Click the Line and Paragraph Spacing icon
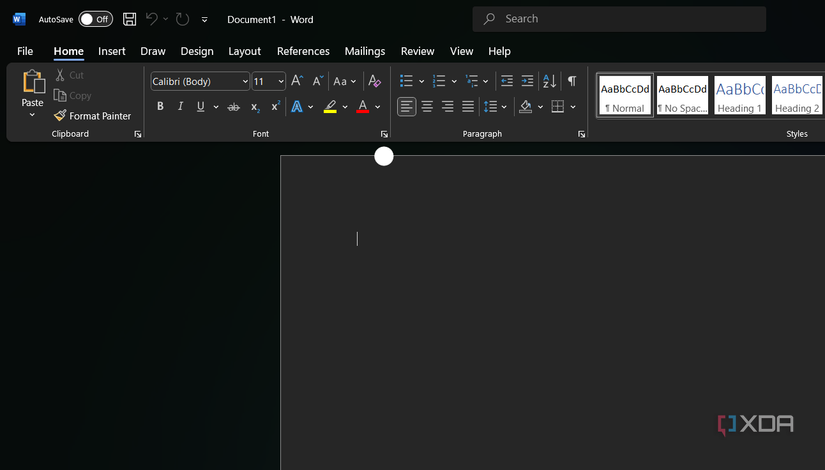The width and height of the screenshot is (825, 470). click(490, 107)
